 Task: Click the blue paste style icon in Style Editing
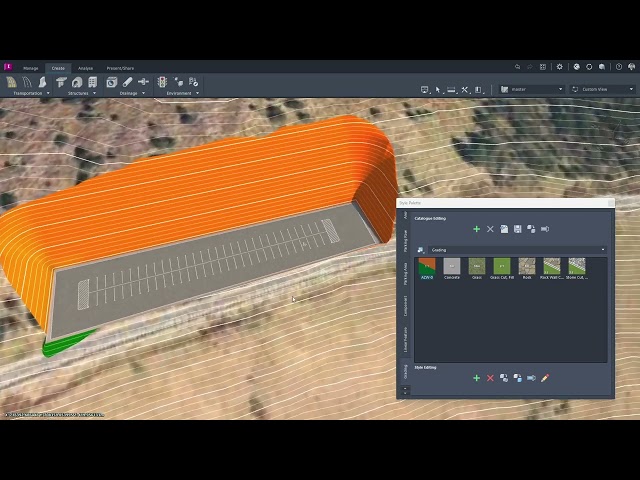tap(518, 378)
